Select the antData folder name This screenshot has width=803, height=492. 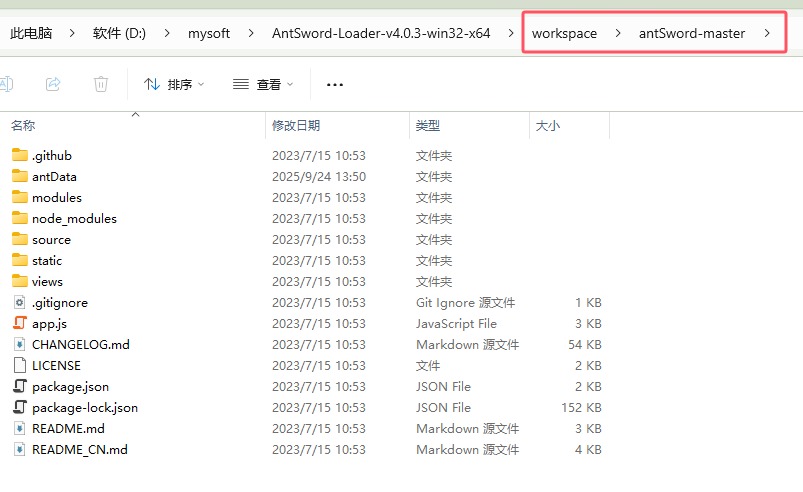tap(54, 177)
